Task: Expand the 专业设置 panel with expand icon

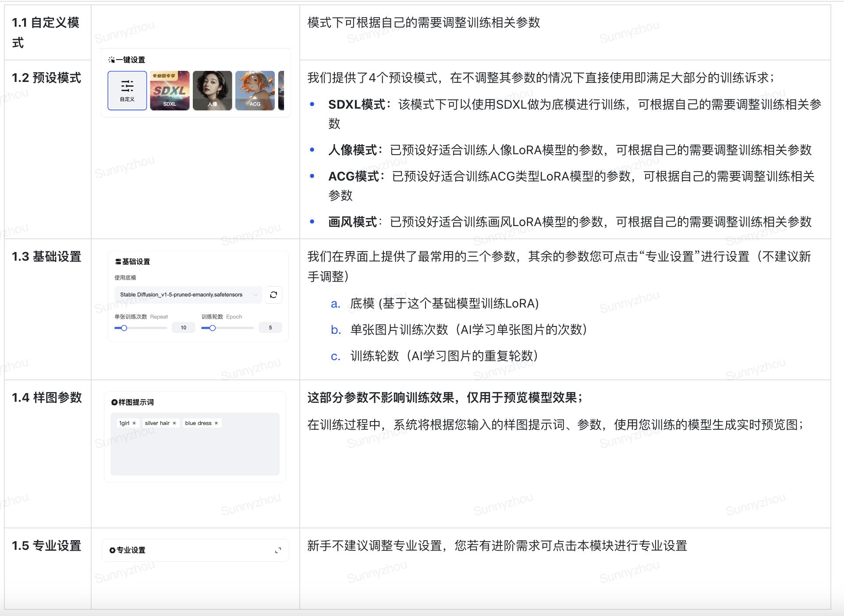Action: click(x=278, y=550)
